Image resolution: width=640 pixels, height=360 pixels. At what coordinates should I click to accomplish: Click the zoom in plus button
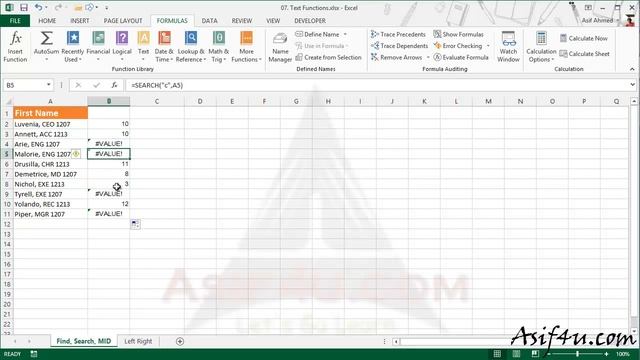point(606,354)
